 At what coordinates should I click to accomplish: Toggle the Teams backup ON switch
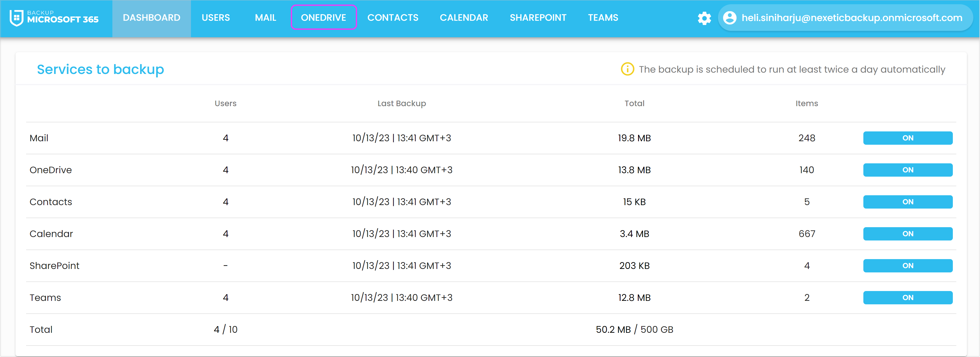click(908, 298)
